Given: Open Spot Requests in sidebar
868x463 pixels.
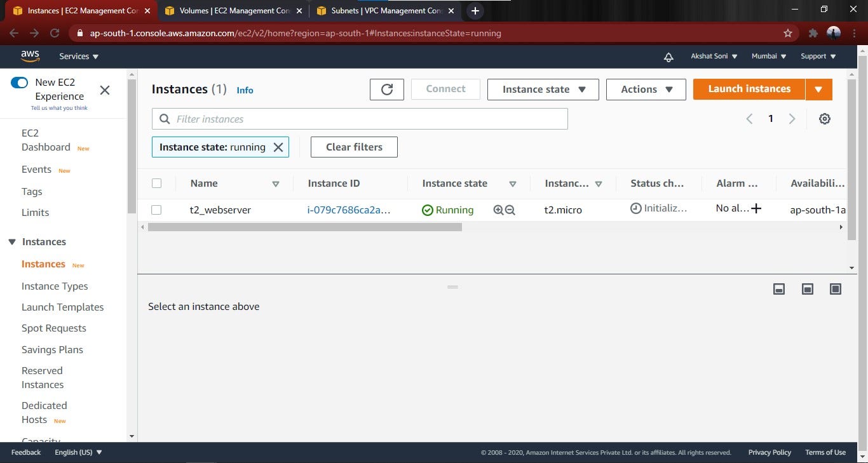Looking at the screenshot, I should coord(54,328).
